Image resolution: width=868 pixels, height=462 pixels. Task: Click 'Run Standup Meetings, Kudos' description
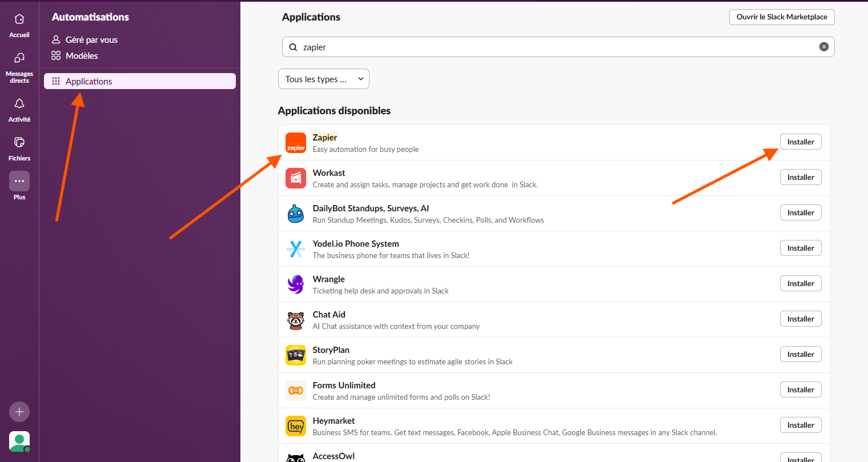(428, 220)
